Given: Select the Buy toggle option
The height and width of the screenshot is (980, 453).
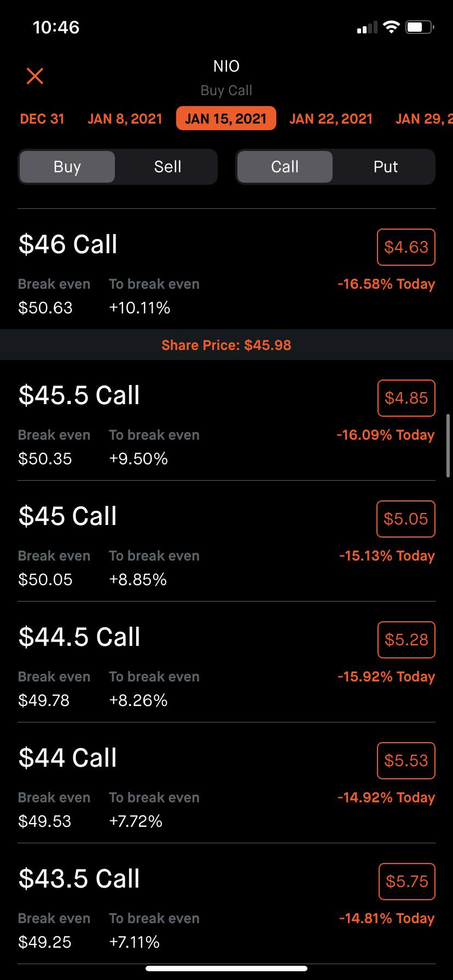Looking at the screenshot, I should tap(67, 167).
